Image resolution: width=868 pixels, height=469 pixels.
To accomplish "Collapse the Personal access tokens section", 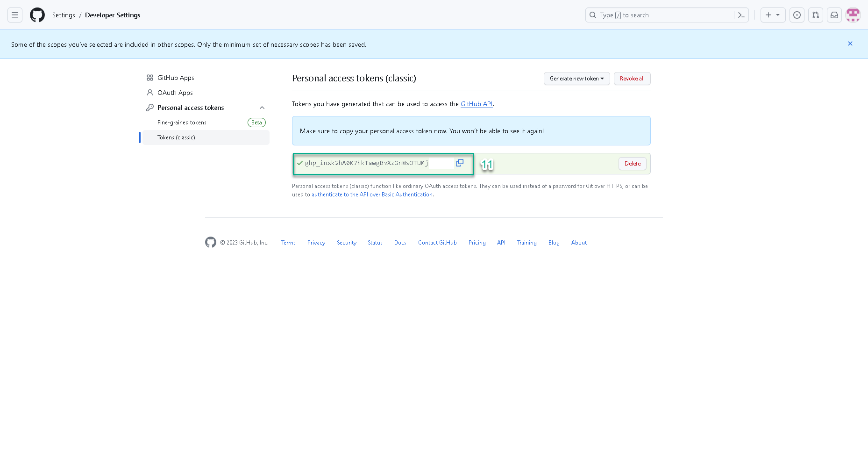I will (x=262, y=108).
